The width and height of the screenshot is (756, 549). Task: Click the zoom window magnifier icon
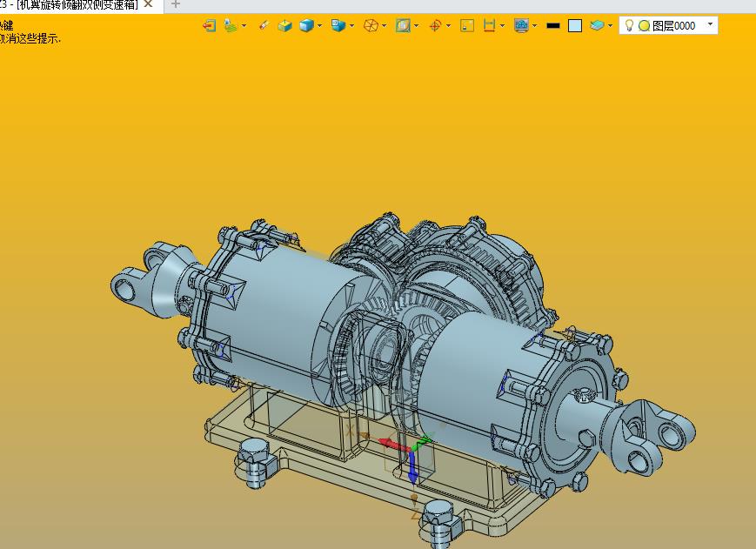coord(403,25)
